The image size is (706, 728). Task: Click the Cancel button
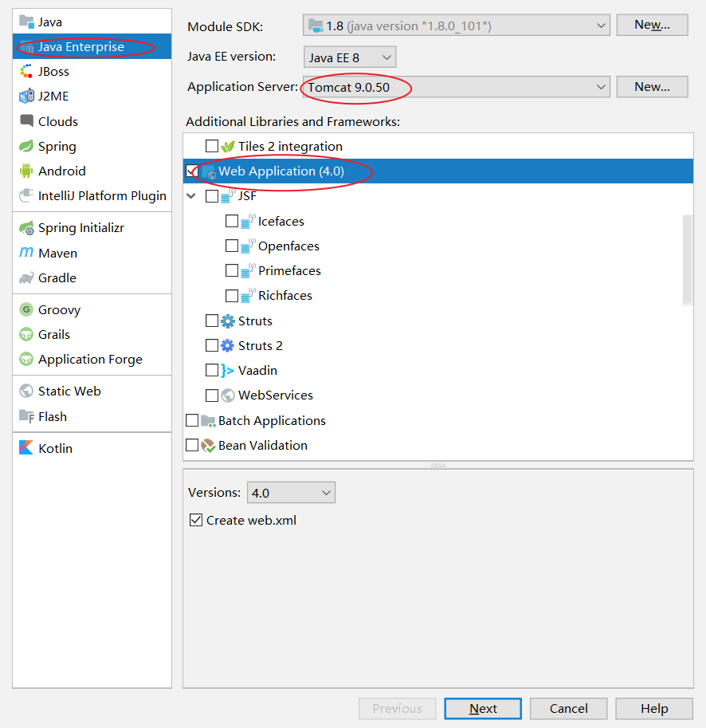[x=569, y=709]
